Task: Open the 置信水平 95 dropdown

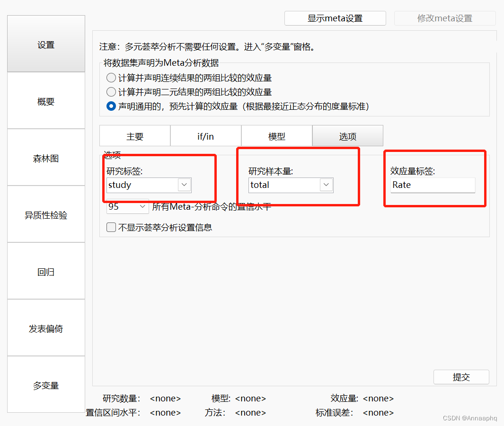Action: (x=142, y=207)
